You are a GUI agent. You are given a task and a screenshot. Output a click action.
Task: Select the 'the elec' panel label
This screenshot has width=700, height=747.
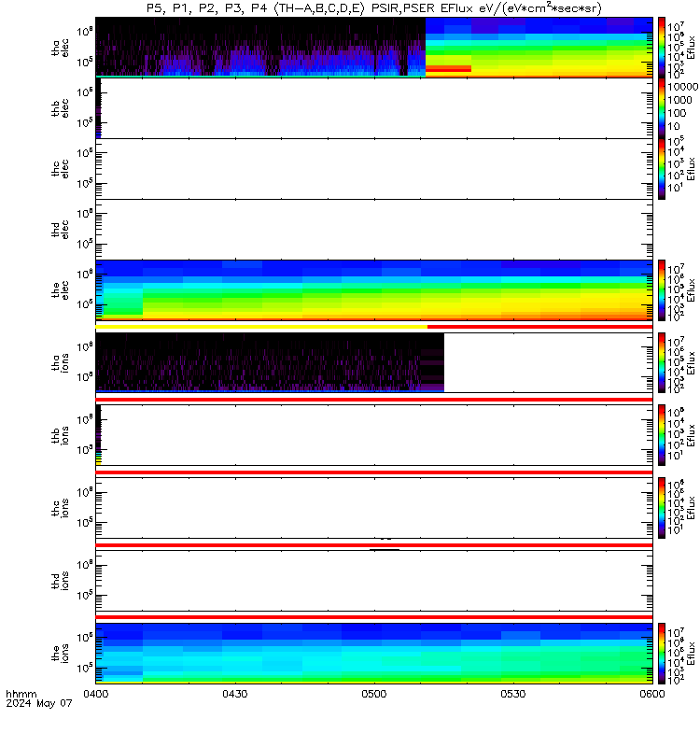(60, 290)
